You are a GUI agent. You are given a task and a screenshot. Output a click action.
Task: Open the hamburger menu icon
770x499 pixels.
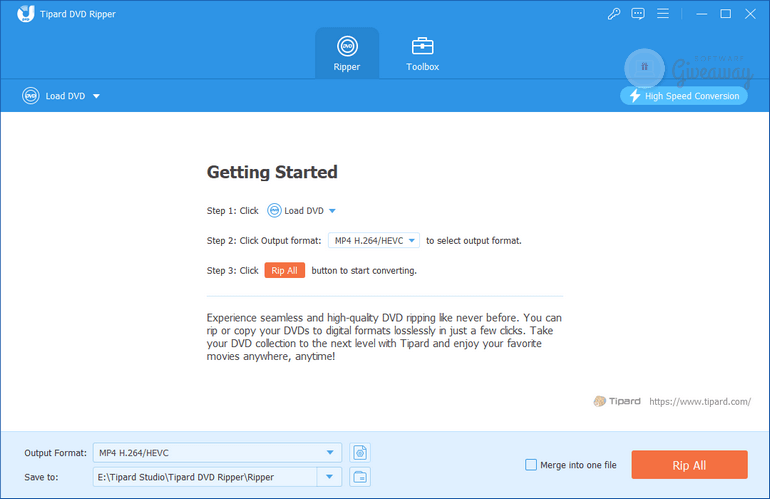click(x=662, y=14)
